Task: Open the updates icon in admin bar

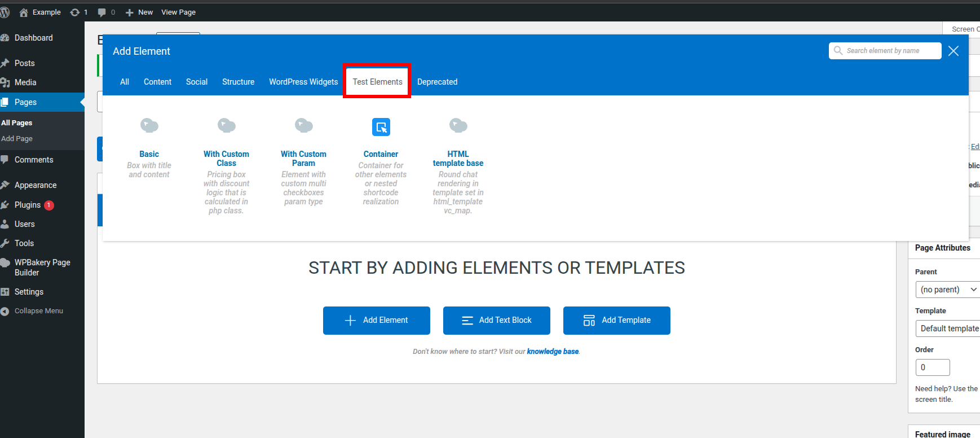Action: pyautogui.click(x=74, y=12)
